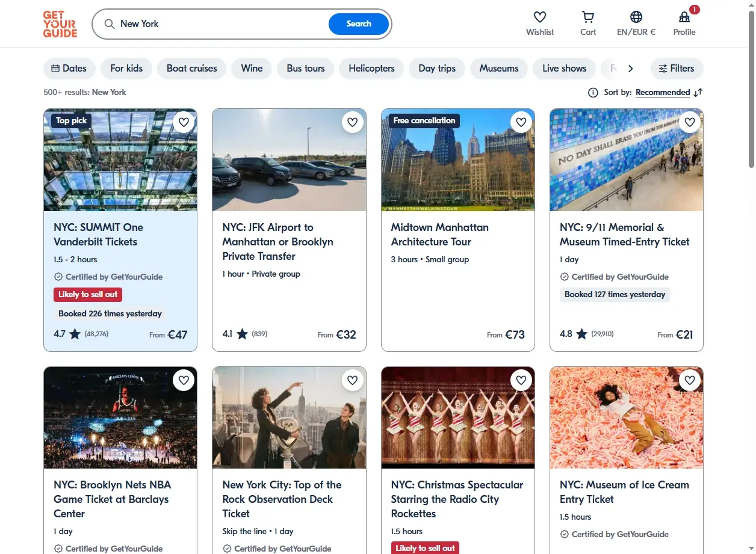Screen dimensions: 756x554
Task: Click the Free cancellation badge
Action: [424, 121]
